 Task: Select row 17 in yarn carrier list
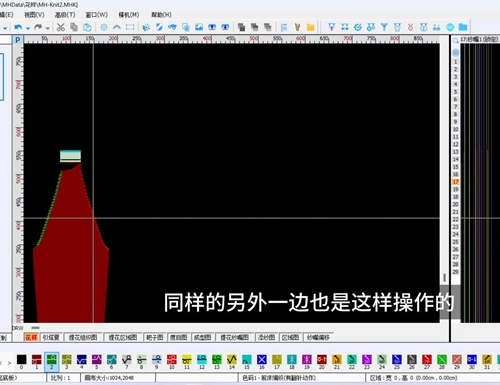coord(456,182)
